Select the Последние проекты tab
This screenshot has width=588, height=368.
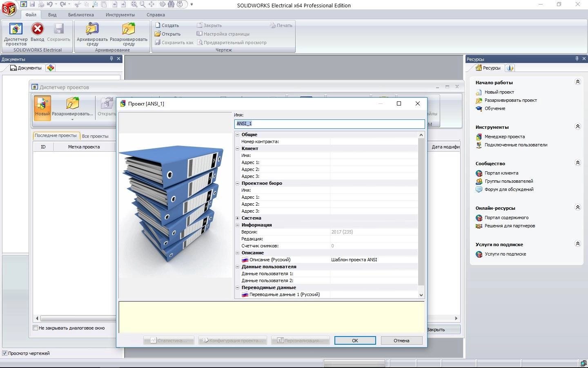56,135
